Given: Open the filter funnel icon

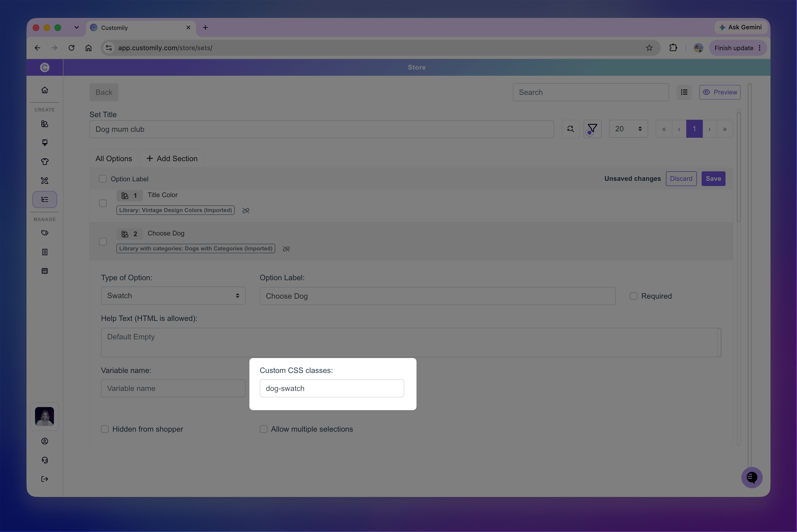Looking at the screenshot, I should 592,129.
